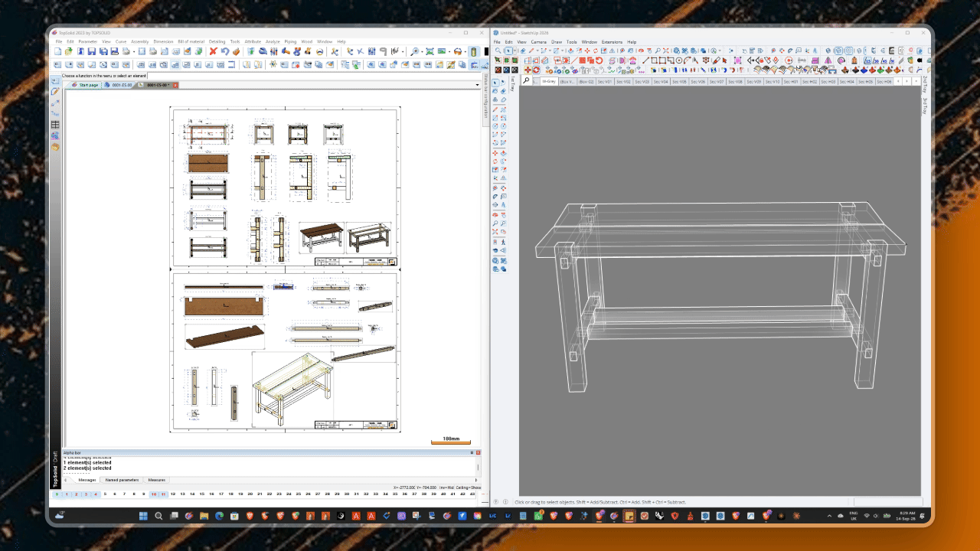
Task: Click the orange icon in TopSolid left sidebar
Action: point(55,147)
